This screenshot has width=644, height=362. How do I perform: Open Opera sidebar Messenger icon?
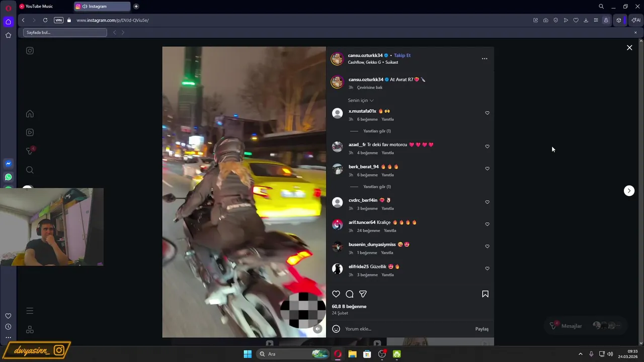tap(8, 164)
